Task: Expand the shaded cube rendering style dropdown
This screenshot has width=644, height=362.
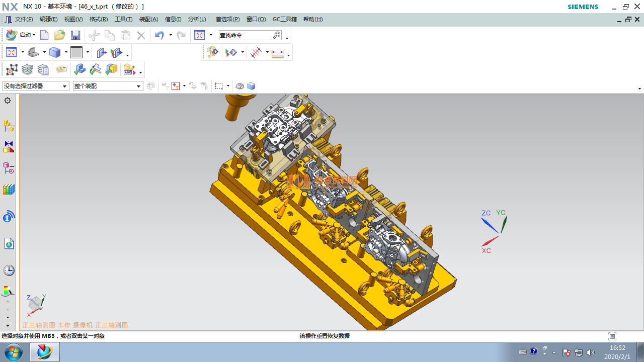Action: pyautogui.click(x=66, y=52)
